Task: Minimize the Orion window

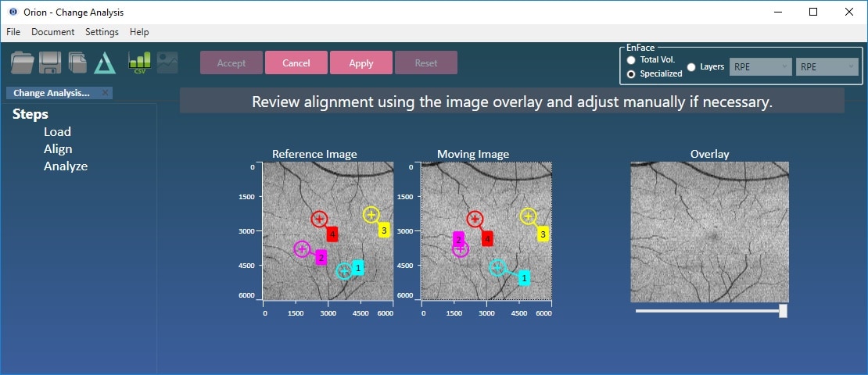Action: coord(777,12)
